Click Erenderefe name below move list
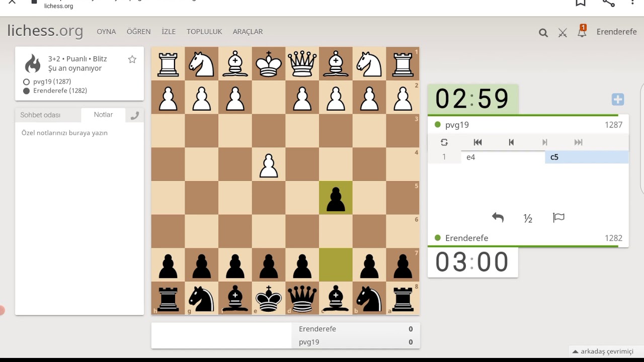This screenshot has height=362, width=644. coord(466,238)
